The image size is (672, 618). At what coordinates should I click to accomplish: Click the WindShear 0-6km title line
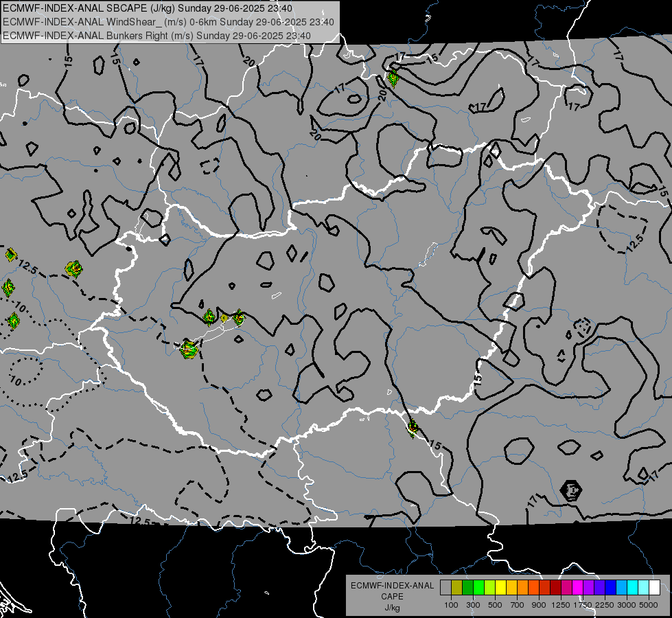(x=168, y=22)
